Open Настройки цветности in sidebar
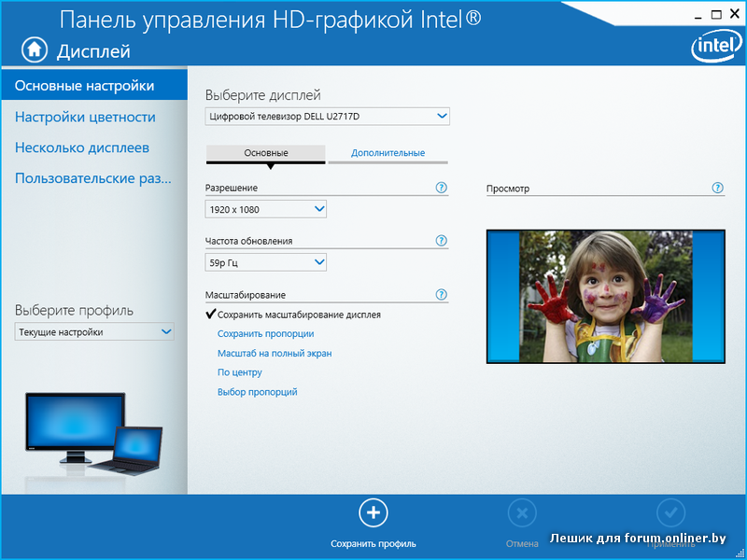This screenshot has width=747, height=560. tap(85, 117)
